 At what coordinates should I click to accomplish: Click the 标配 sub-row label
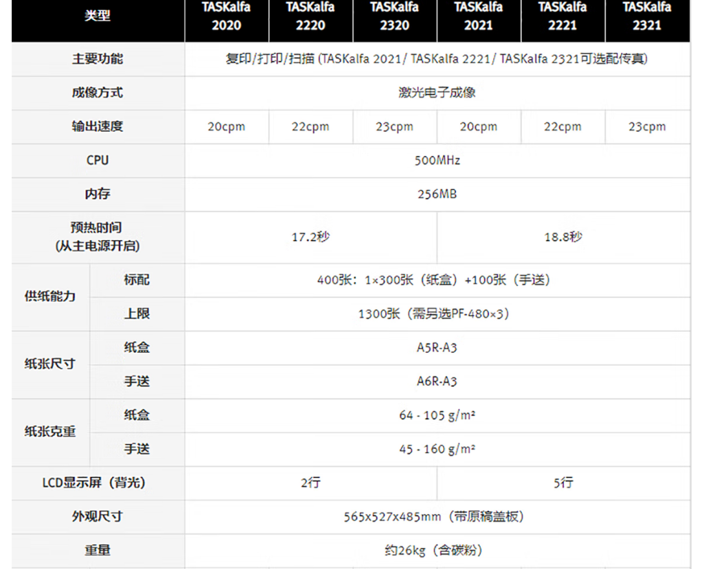(x=137, y=280)
